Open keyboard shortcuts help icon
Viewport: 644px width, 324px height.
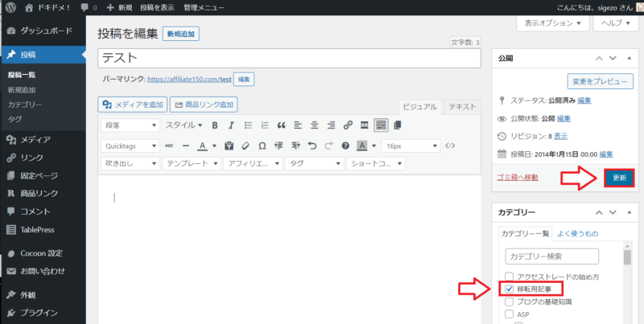pos(346,146)
